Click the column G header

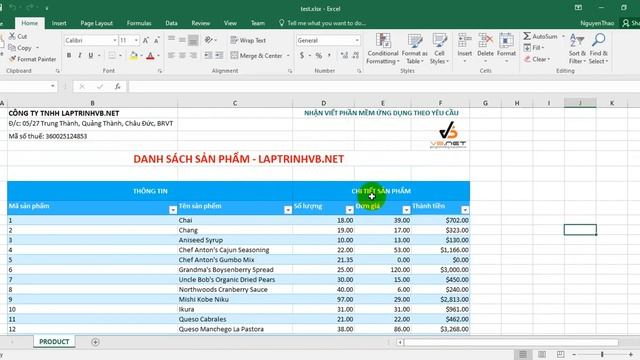485,103
